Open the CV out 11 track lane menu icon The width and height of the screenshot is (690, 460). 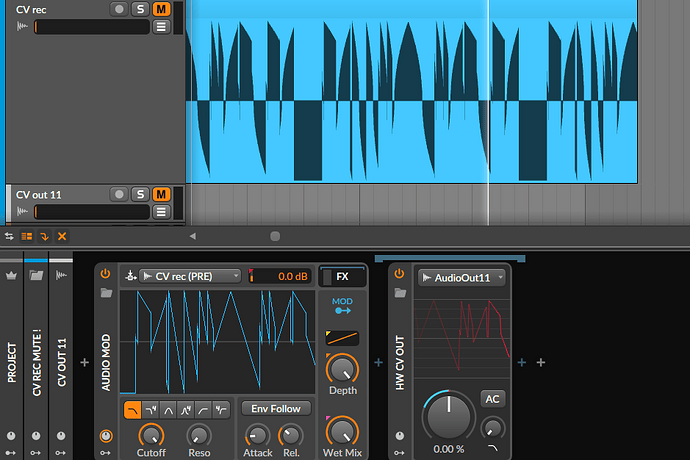pyautogui.click(x=161, y=212)
